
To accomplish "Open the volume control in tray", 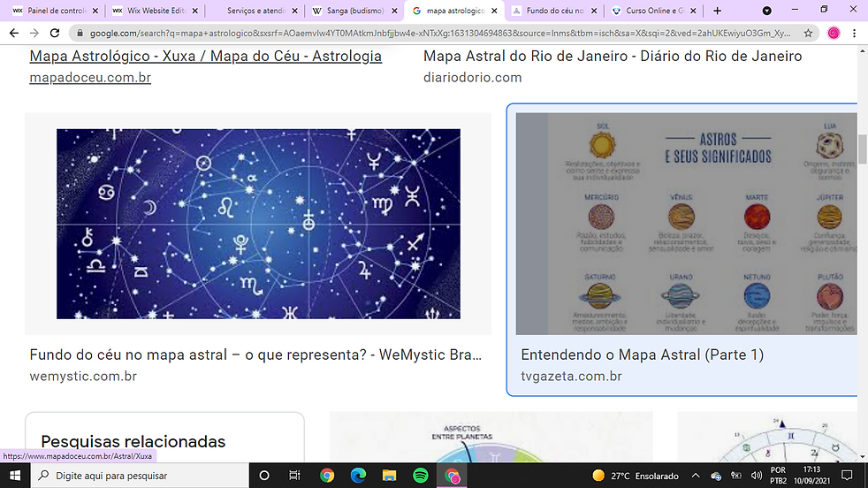I will pos(756,476).
